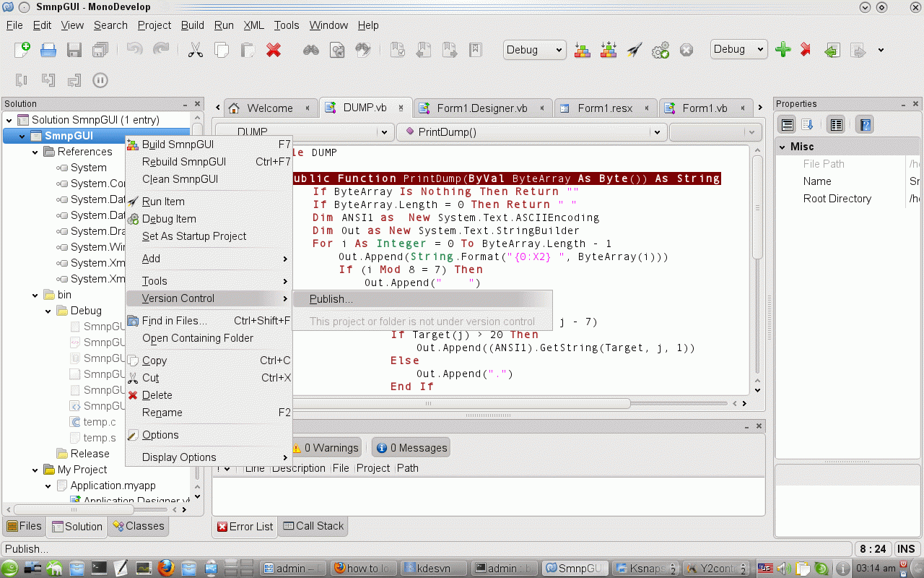Toggle the property pages button in Properties
The image size is (924, 578).
(837, 125)
